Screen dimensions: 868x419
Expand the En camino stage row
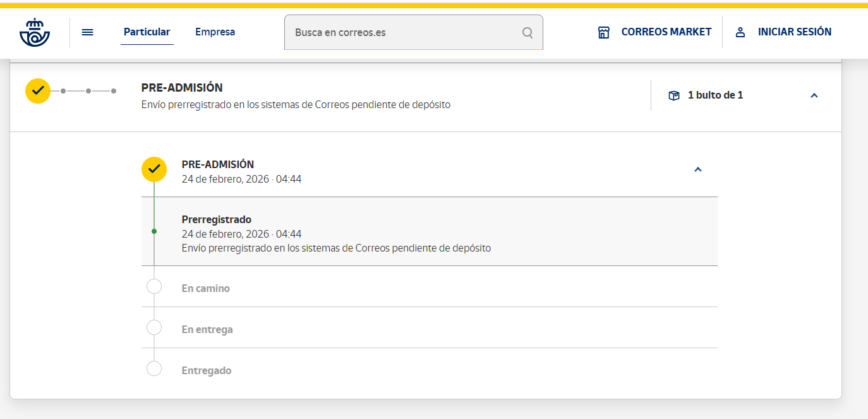coord(206,288)
